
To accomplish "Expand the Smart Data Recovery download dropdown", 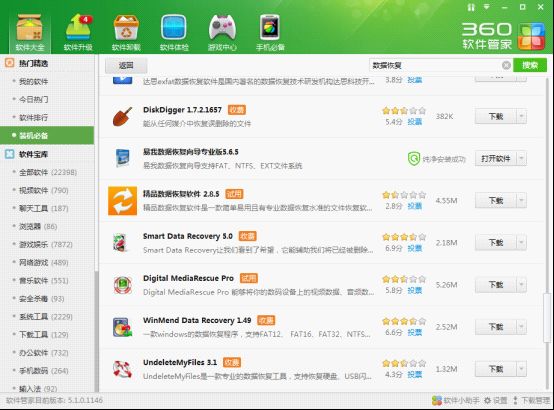I will (521, 242).
